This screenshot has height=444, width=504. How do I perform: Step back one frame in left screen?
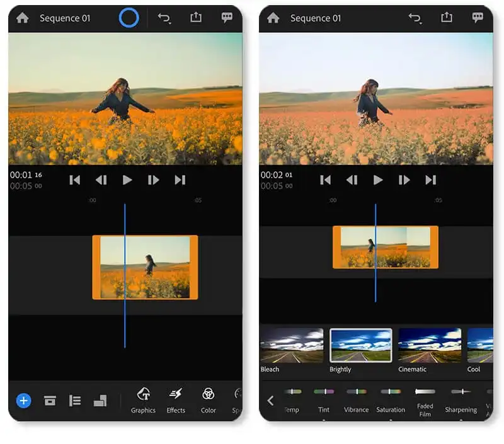click(101, 180)
